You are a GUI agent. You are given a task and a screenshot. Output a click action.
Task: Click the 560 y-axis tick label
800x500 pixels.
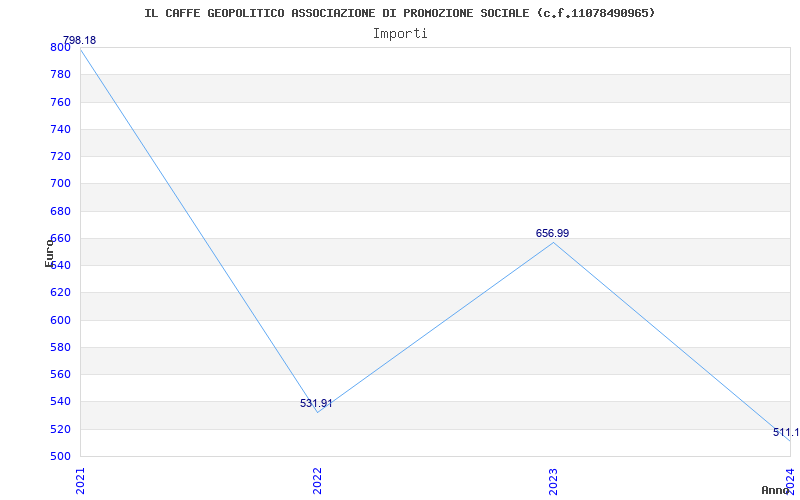tap(60, 374)
